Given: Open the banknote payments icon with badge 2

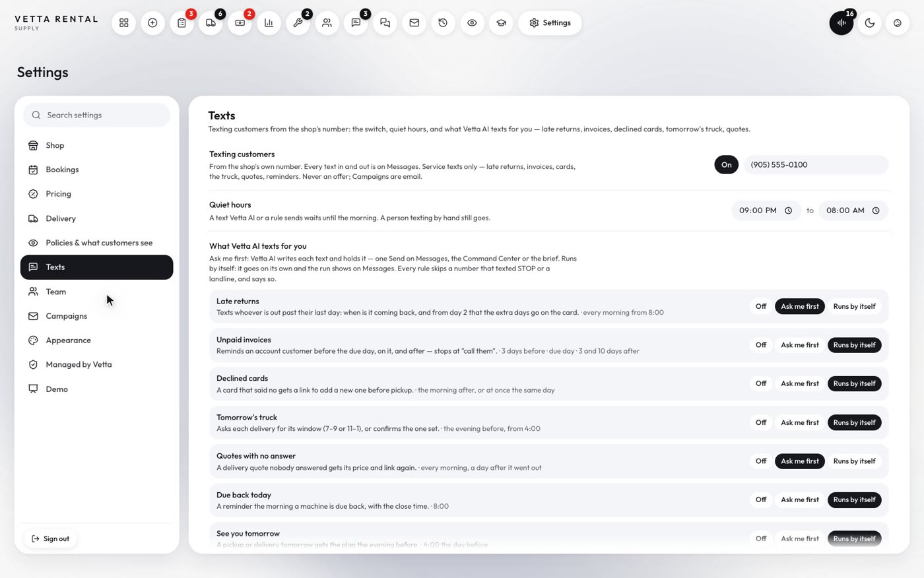Looking at the screenshot, I should tap(240, 23).
